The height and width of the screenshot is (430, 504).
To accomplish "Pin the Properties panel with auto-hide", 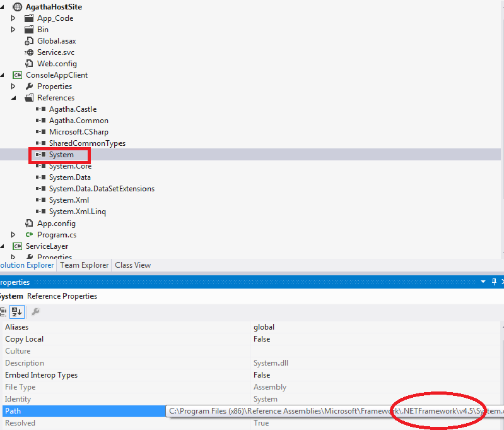I will [494, 282].
